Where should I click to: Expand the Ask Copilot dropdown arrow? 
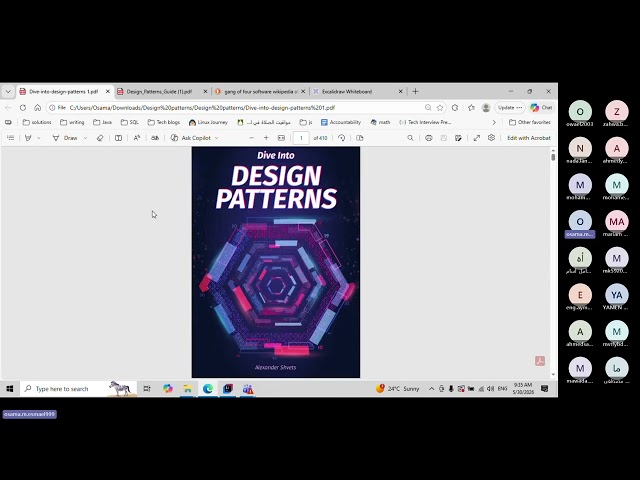[216, 138]
